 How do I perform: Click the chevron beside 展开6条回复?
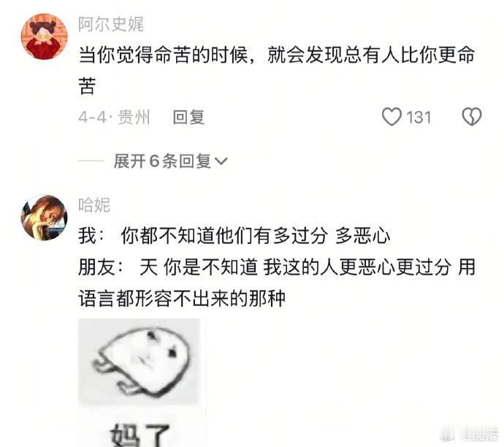(221, 161)
